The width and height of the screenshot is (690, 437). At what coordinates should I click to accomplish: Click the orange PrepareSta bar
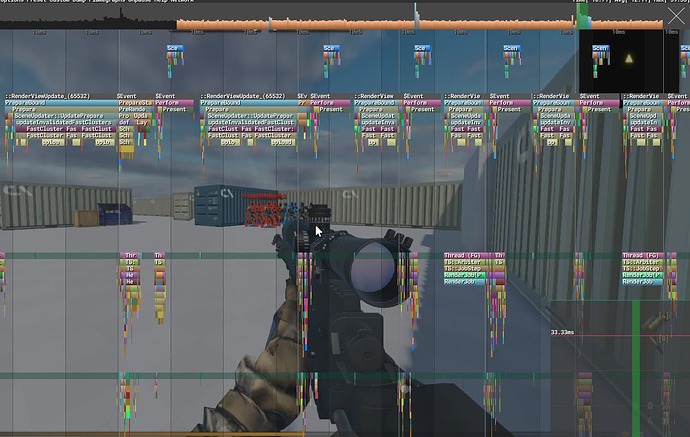tap(136, 103)
